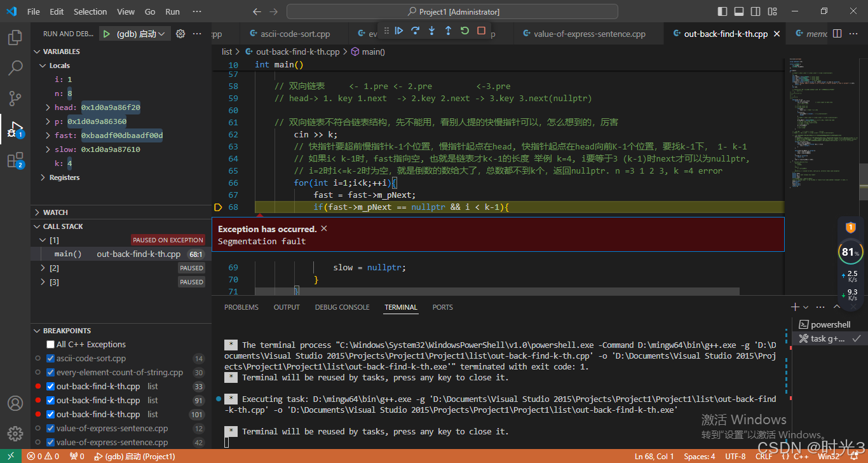Click Ln 68, Col 1 in status bar
The image size is (868, 463).
click(x=654, y=457)
